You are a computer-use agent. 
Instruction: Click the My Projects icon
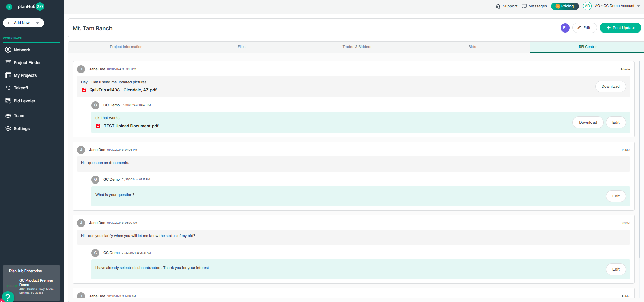8,75
